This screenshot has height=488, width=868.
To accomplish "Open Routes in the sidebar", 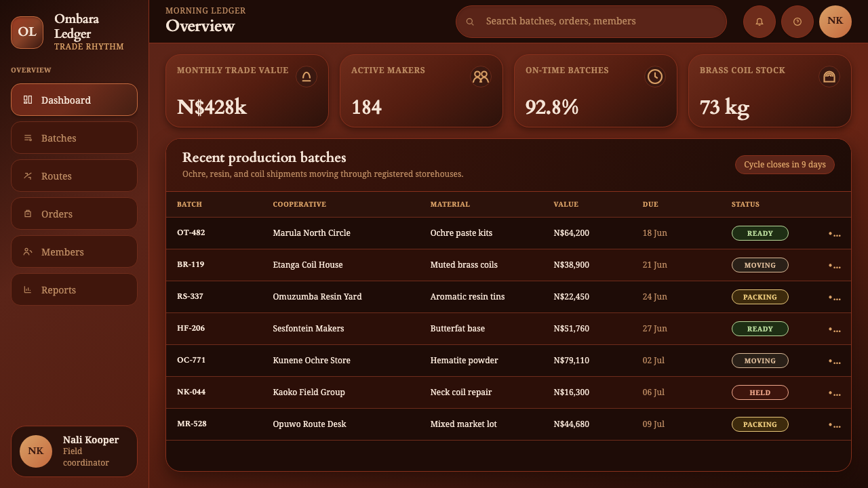I will (74, 176).
